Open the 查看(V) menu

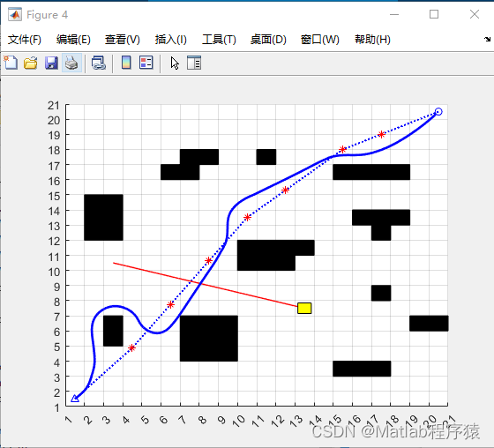pyautogui.click(x=123, y=40)
